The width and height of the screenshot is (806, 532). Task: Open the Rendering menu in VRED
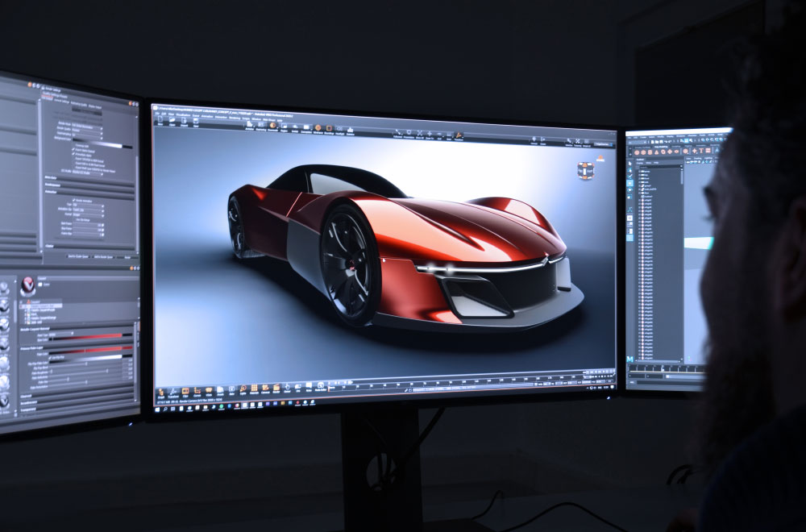pyautogui.click(x=235, y=117)
